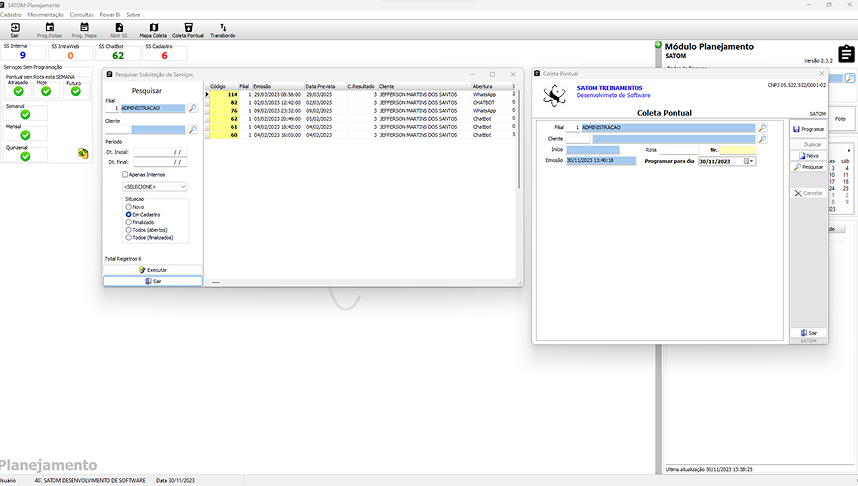Image resolution: width=858 pixels, height=486 pixels.
Task: Click the Sair icon in the main toolbar
Action: click(14, 30)
